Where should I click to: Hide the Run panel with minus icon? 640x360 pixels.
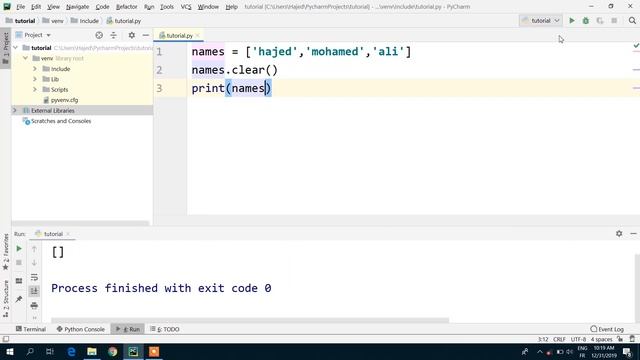click(x=633, y=233)
